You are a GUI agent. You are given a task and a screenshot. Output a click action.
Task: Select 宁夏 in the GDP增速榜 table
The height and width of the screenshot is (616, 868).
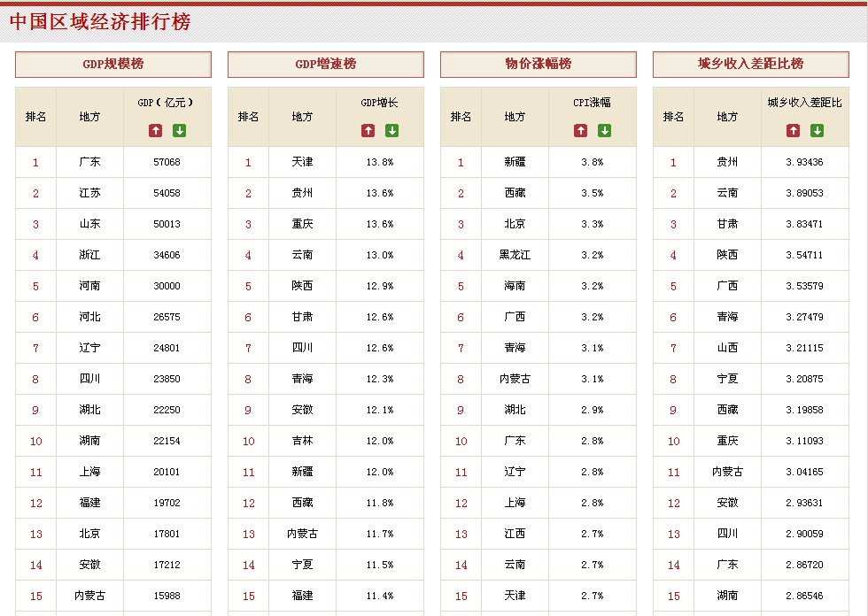click(x=302, y=565)
